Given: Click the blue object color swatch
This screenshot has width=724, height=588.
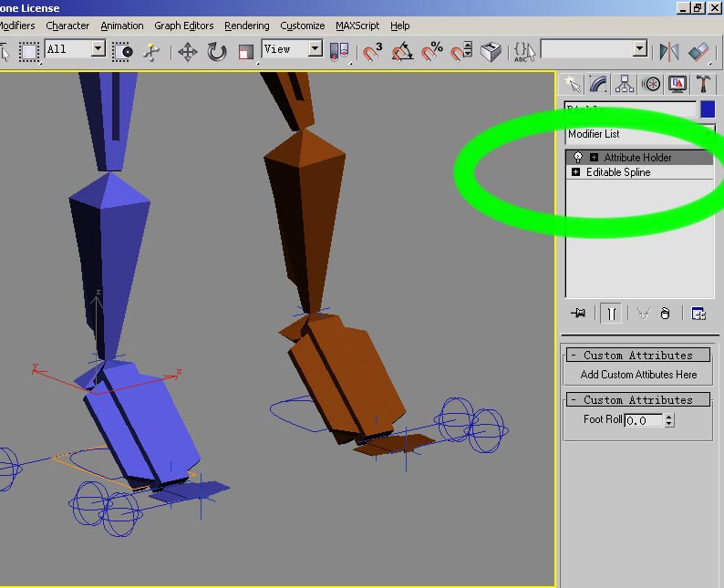Looking at the screenshot, I should [708, 109].
